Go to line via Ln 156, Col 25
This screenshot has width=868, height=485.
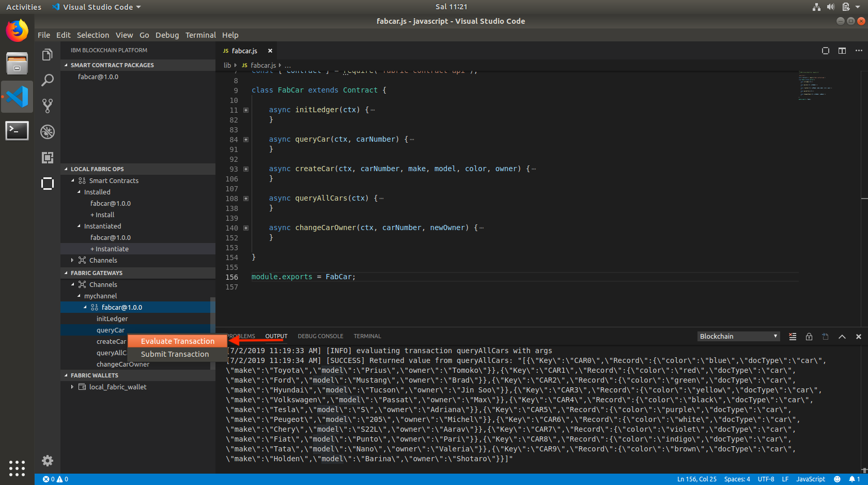(x=697, y=479)
